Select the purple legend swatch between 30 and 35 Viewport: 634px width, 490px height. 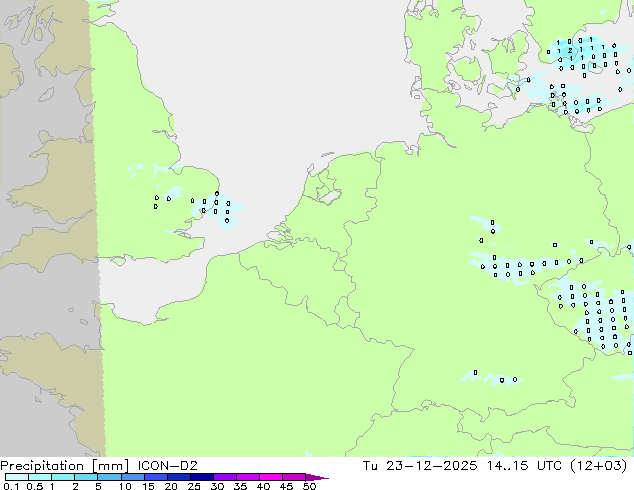coord(227,477)
